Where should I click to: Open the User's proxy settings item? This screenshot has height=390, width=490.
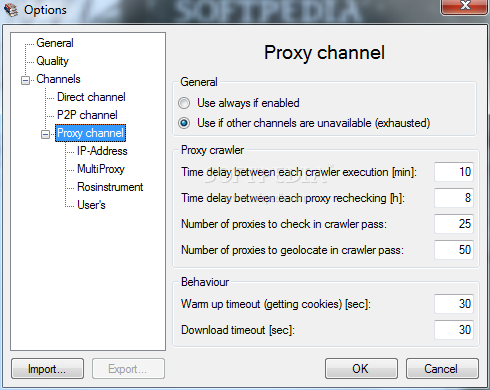click(91, 205)
